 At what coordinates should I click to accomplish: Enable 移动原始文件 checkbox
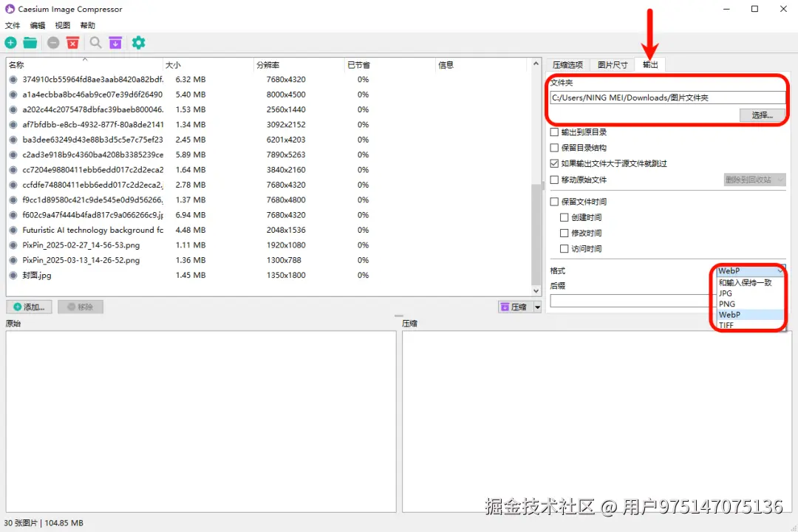(x=554, y=180)
